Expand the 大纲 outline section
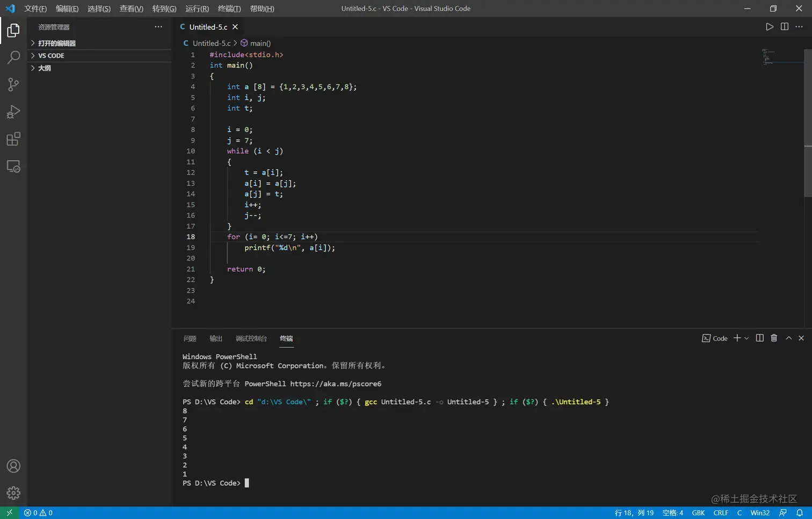This screenshot has width=812, height=519. coord(45,68)
